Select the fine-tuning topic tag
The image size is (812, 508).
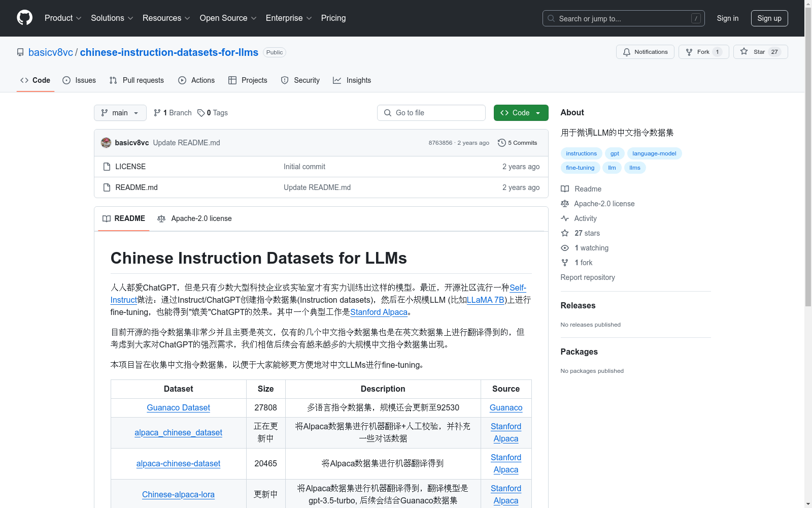tap(580, 168)
